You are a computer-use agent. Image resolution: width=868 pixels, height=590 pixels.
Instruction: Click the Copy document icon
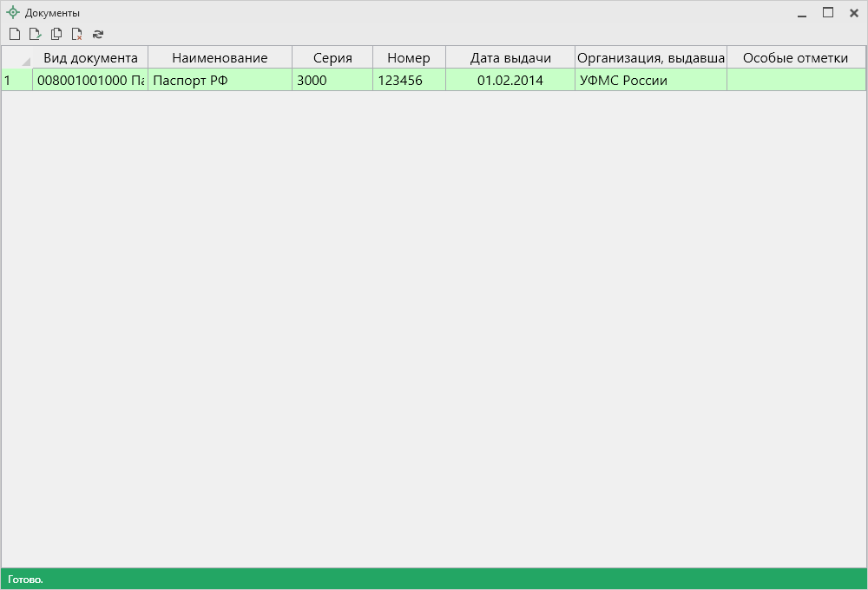click(x=56, y=35)
